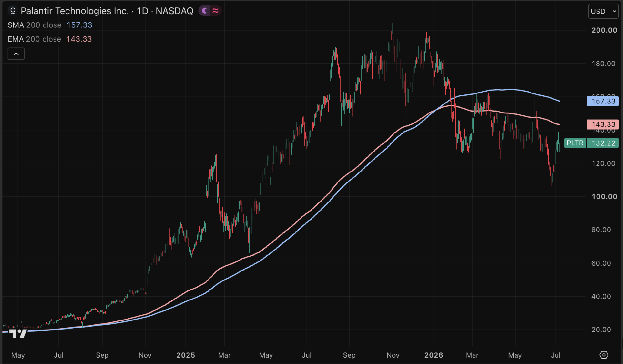This screenshot has width=623, height=364.
Task: Click the EMA value 143.33 in legend
Action: tap(79, 39)
